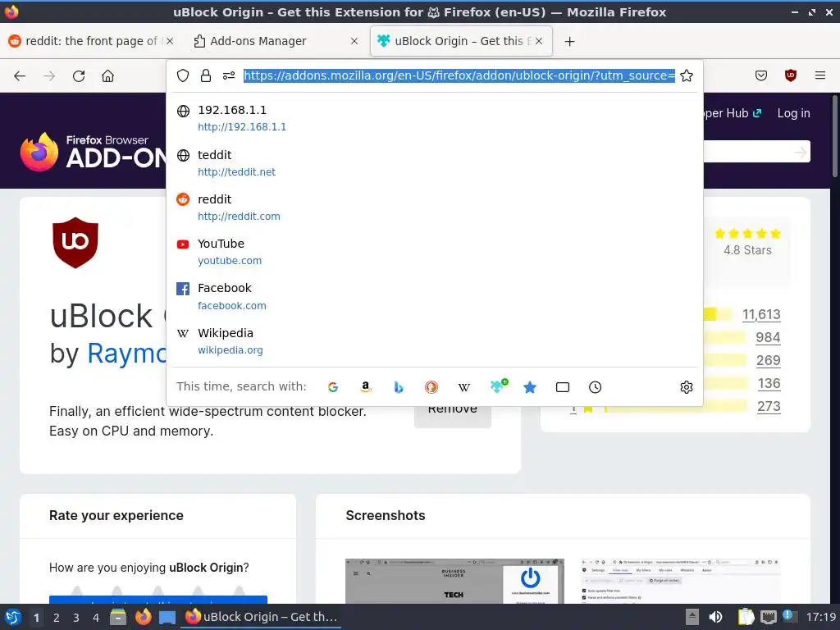Open second screenshot thumbnail
840x630 pixels.
[680, 582]
